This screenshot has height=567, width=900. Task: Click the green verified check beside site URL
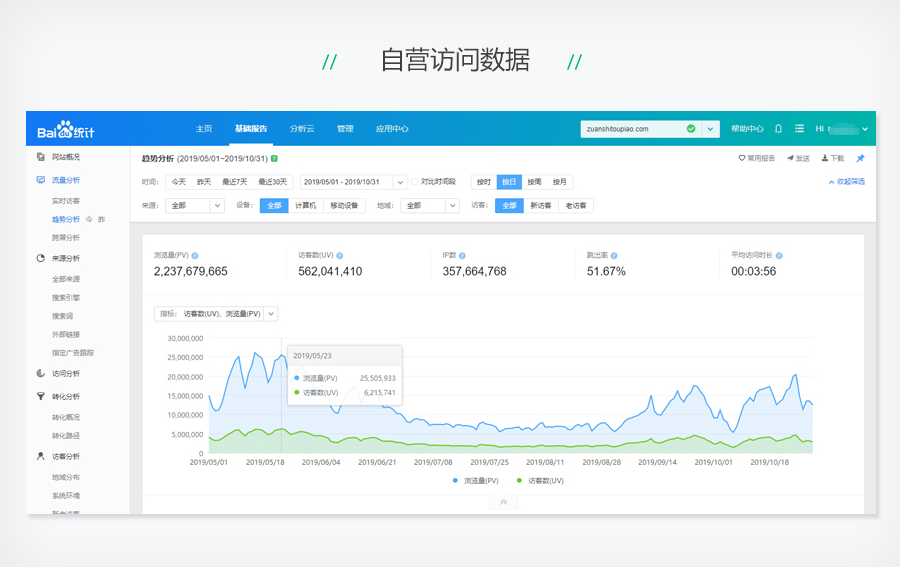[x=691, y=129]
